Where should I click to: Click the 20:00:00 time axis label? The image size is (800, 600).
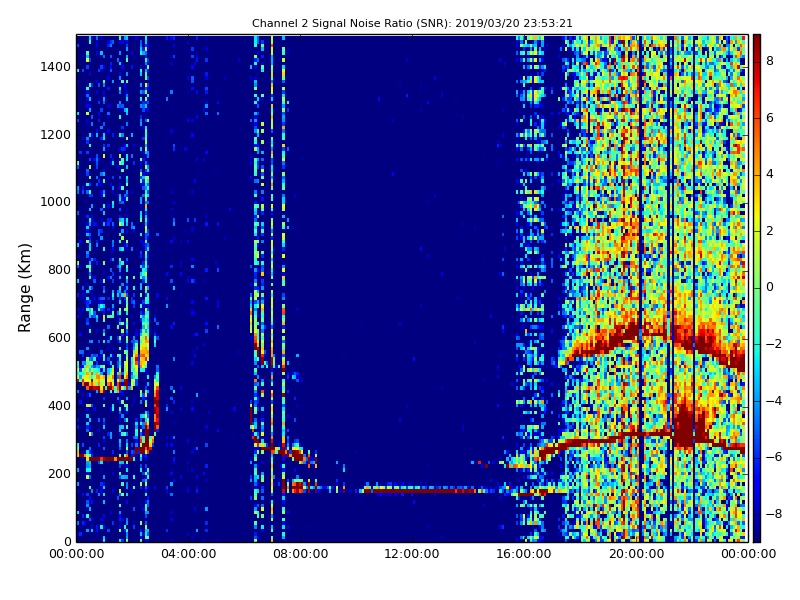tap(636, 554)
